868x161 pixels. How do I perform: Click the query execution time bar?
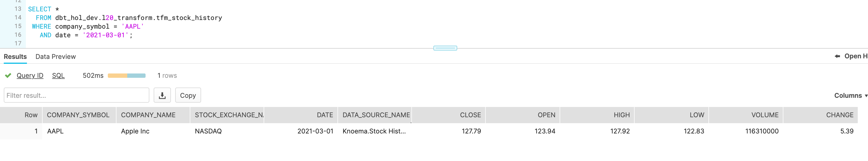pyautogui.click(x=126, y=76)
